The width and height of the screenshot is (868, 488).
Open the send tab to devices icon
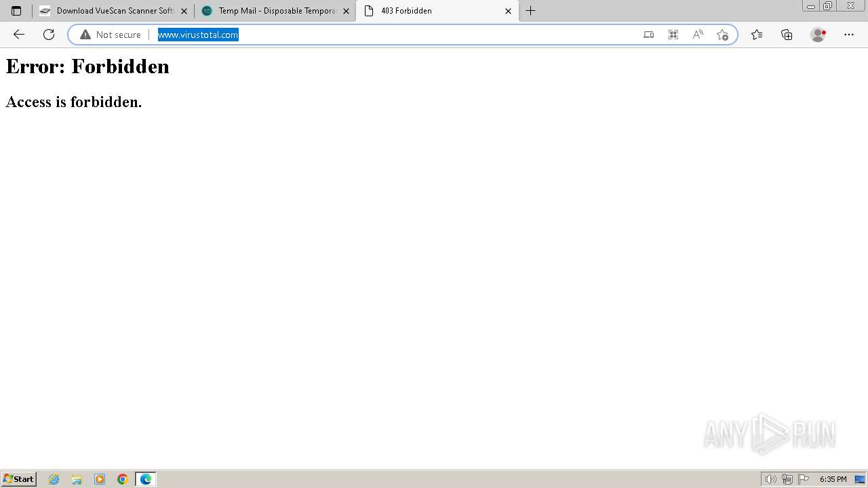click(x=649, y=35)
